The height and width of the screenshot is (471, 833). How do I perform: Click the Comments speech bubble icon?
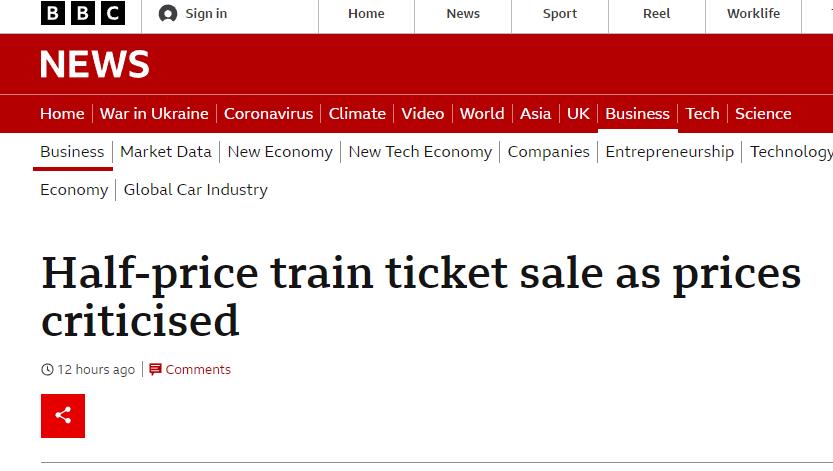click(x=155, y=370)
